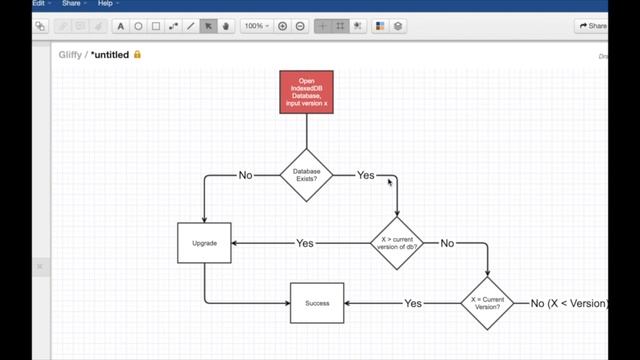Zoom in with the plus magnifier
The image size is (640, 360).
tap(282, 26)
